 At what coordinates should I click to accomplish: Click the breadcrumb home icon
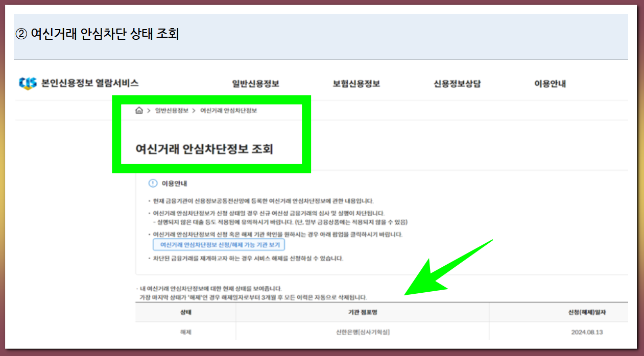click(138, 109)
